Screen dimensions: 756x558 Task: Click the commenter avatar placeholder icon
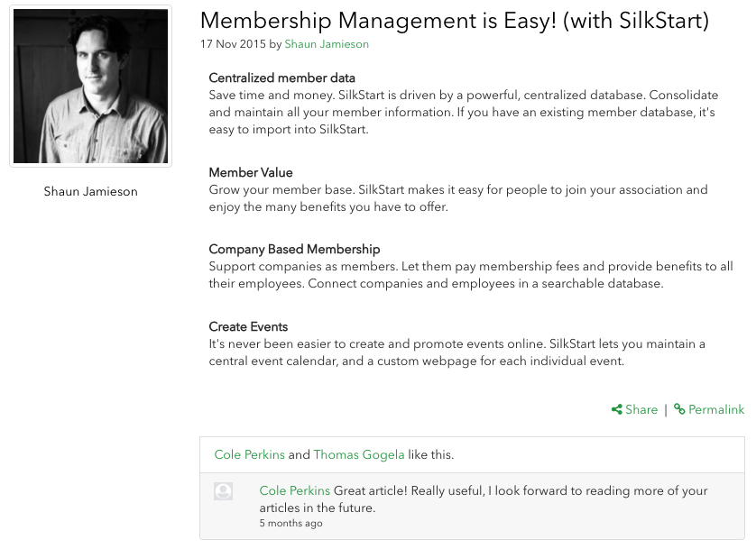click(224, 491)
